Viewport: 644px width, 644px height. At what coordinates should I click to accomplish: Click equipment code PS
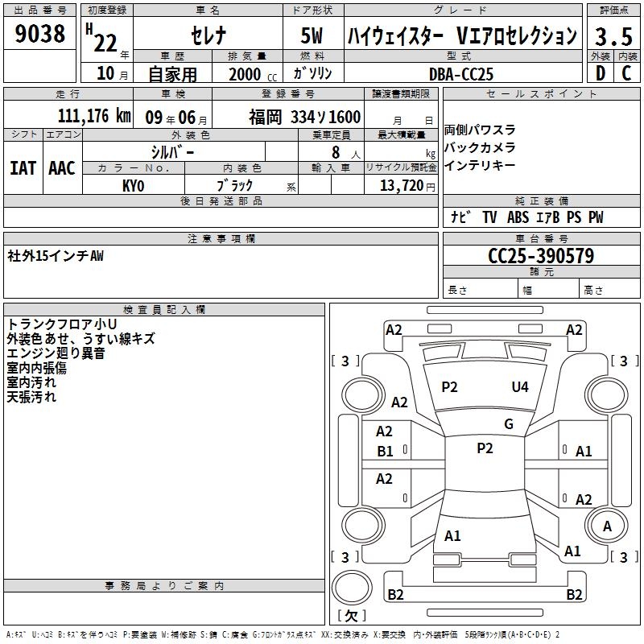click(x=574, y=217)
